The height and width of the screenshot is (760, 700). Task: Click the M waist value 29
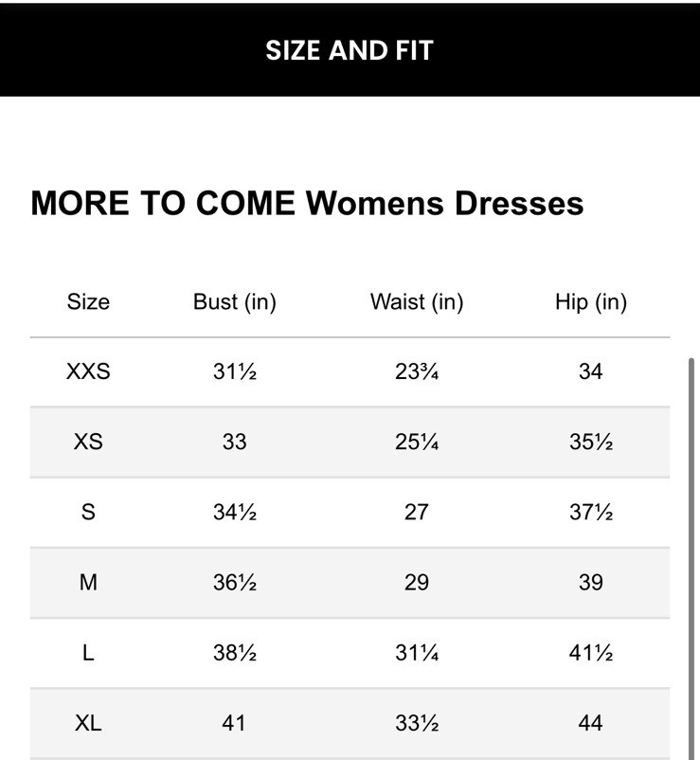pyautogui.click(x=417, y=582)
